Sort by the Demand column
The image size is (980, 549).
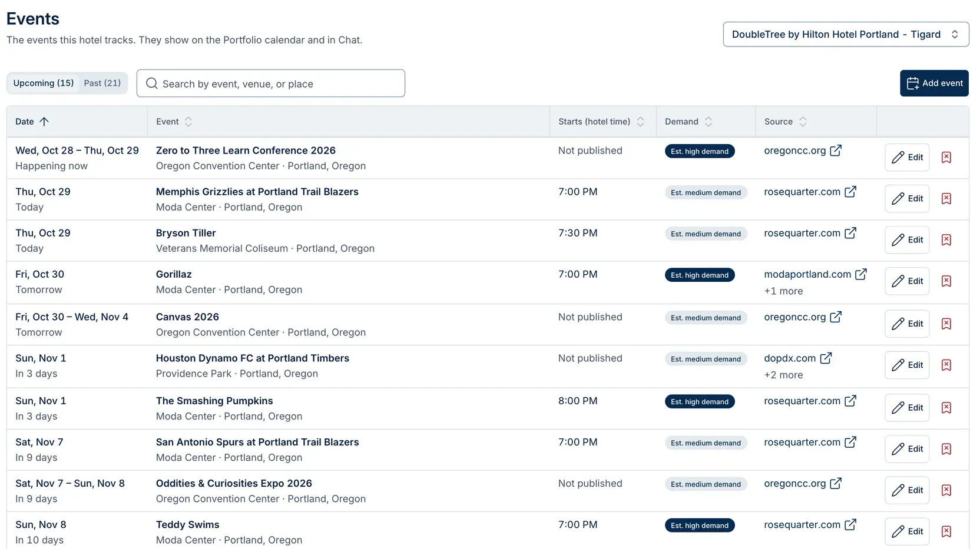click(x=688, y=122)
